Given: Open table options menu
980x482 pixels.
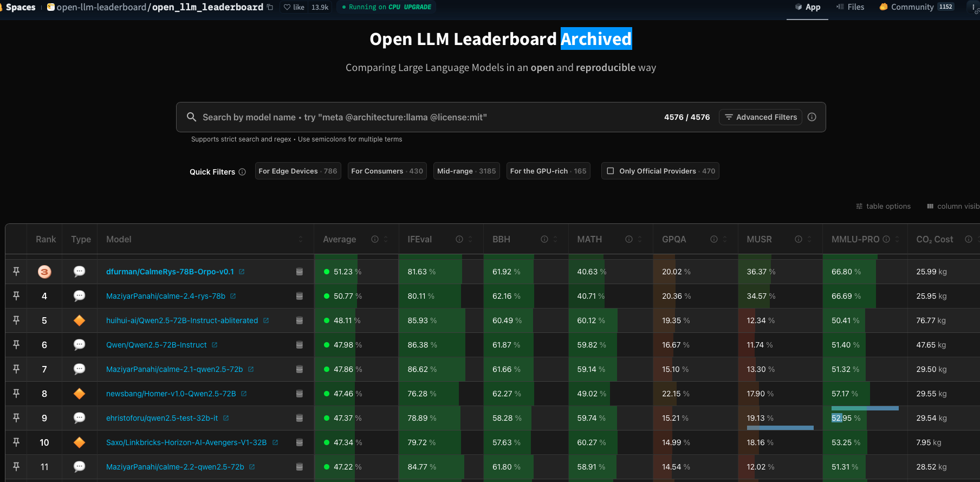Looking at the screenshot, I should pos(883,206).
